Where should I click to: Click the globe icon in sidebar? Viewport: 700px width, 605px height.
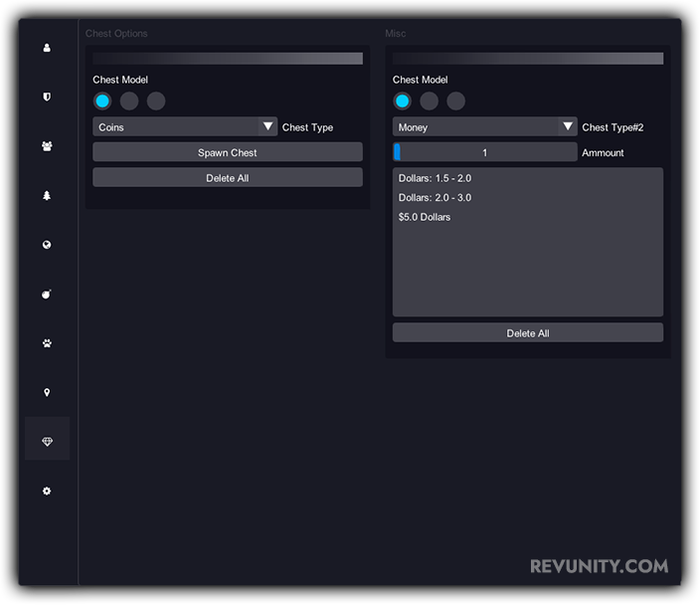pos(47,245)
